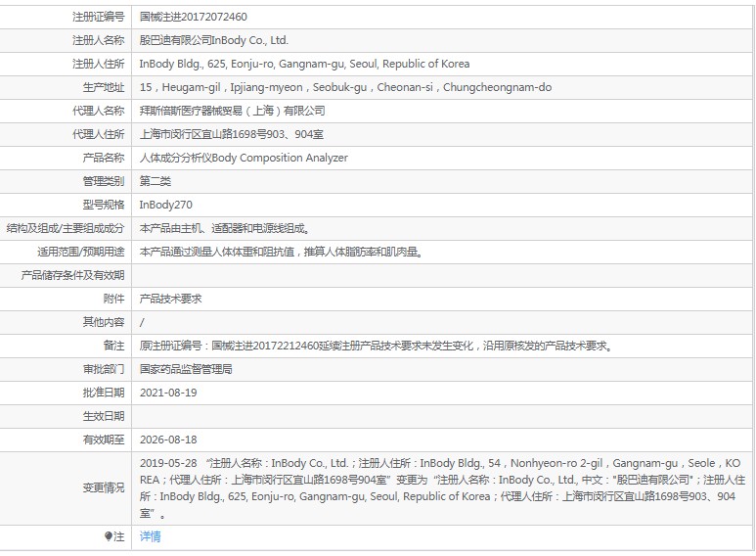Click the 生效日期 label
756x556 pixels.
[104, 416]
